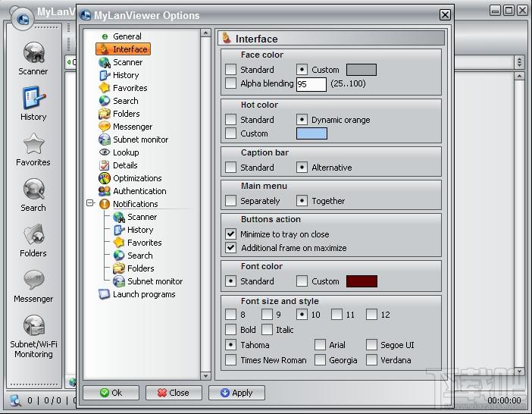Click the tree scrollbar down arrow
This screenshot has height=414, width=532.
pos(205,375)
